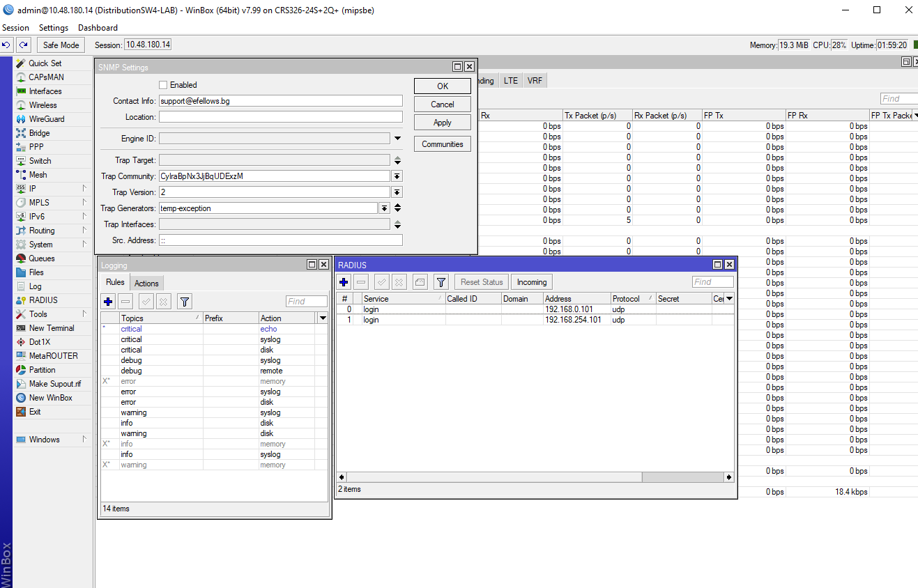Open CAPsMAN in the sidebar

pyautogui.click(x=46, y=77)
